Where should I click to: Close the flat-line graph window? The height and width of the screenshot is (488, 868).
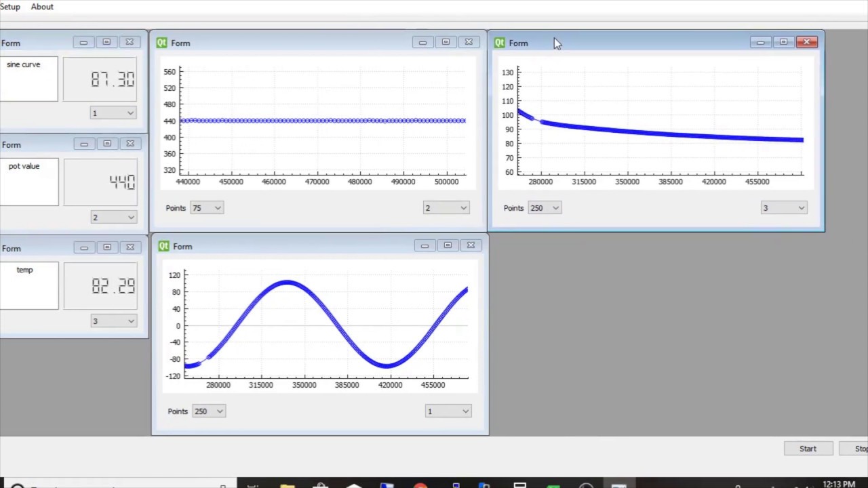coord(469,42)
